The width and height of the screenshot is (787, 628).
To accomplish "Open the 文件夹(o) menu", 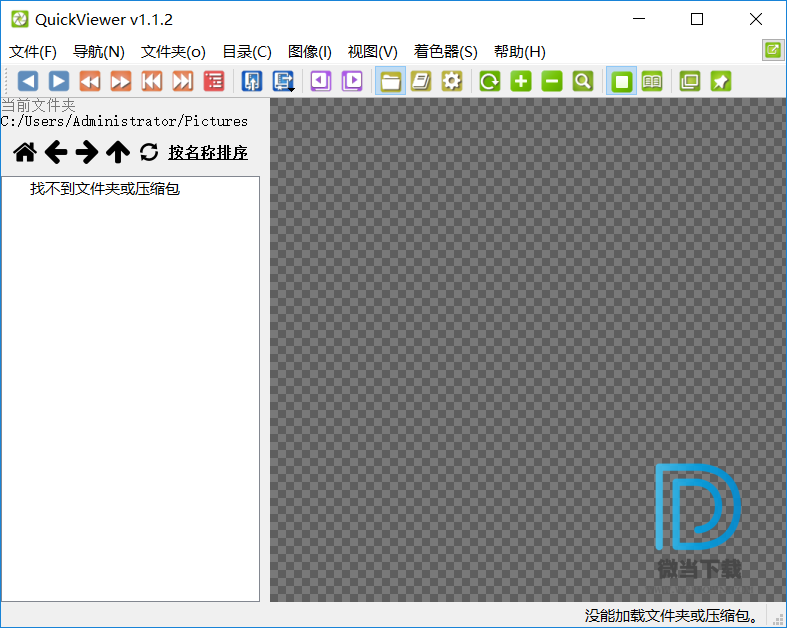I will pyautogui.click(x=173, y=52).
